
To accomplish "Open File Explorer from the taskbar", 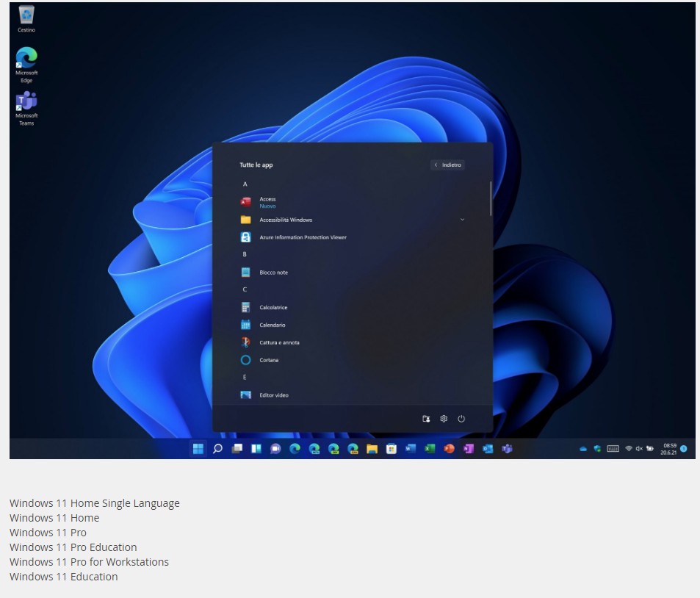I will pos(372,448).
